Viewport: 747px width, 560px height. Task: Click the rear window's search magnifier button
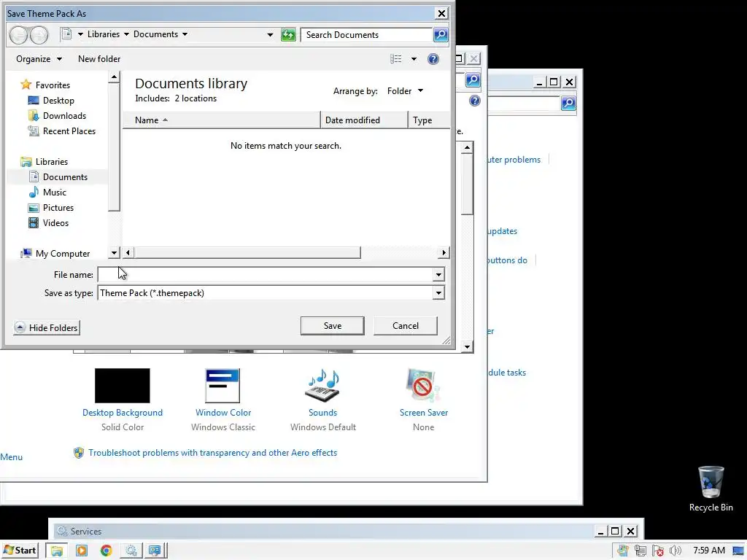(568, 103)
